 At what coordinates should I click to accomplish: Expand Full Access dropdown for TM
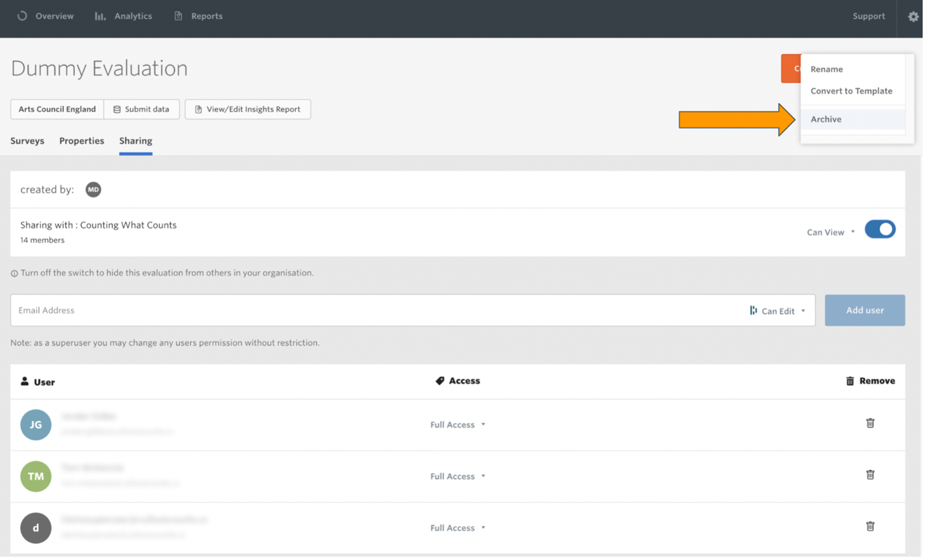tap(460, 478)
